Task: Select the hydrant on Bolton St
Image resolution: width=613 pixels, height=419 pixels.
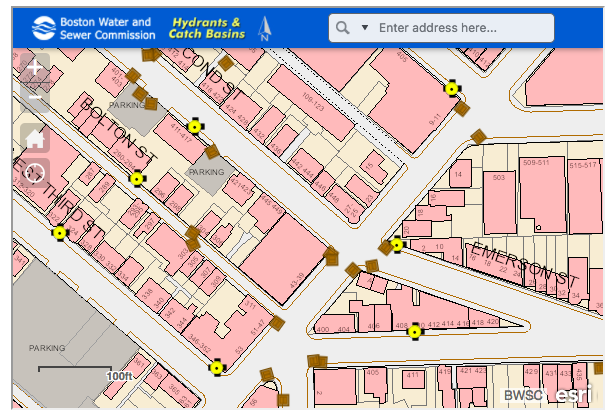Action: pos(137,179)
